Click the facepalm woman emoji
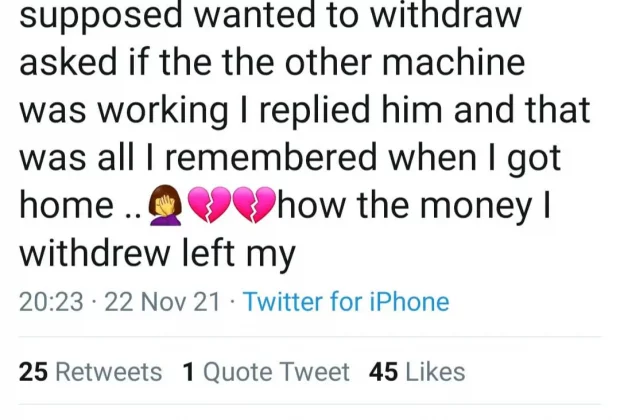This screenshot has height=420, width=620. [x=165, y=206]
